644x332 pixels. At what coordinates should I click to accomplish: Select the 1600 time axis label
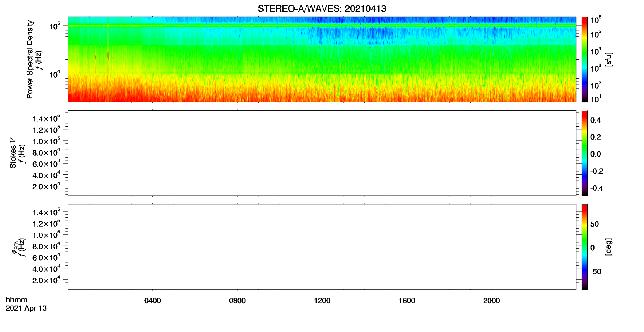coord(407,301)
